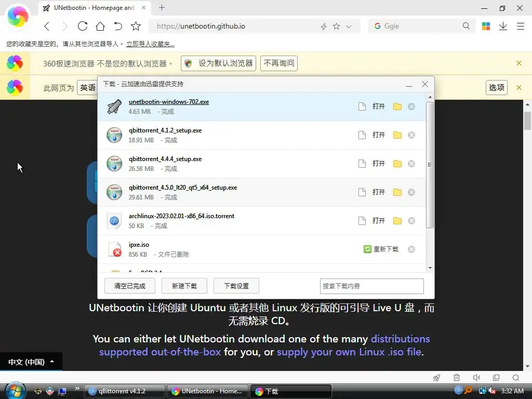Screen dimensions: 532x399
Task: Open folder for qbittorrent_4.1.2_setup.exe
Action: (x=397, y=135)
